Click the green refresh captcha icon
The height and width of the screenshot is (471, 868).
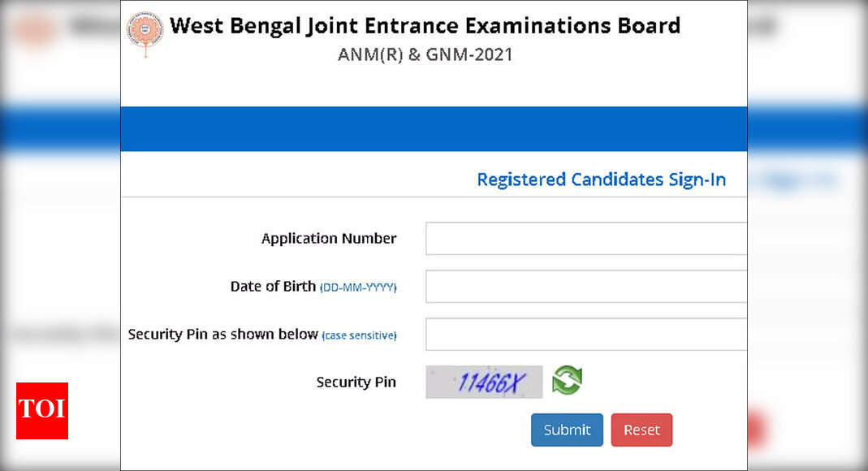point(567,380)
